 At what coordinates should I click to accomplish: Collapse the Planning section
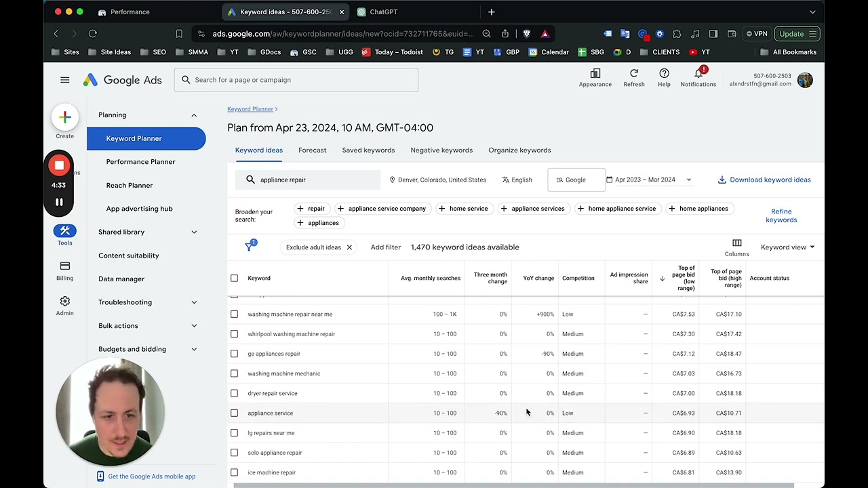[x=194, y=115]
